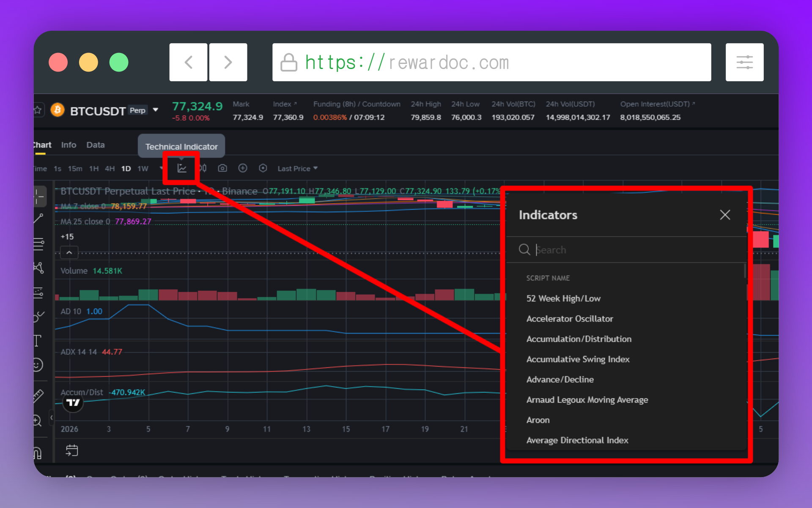Switch to the Info tab
This screenshot has width=812, height=508.
69,145
